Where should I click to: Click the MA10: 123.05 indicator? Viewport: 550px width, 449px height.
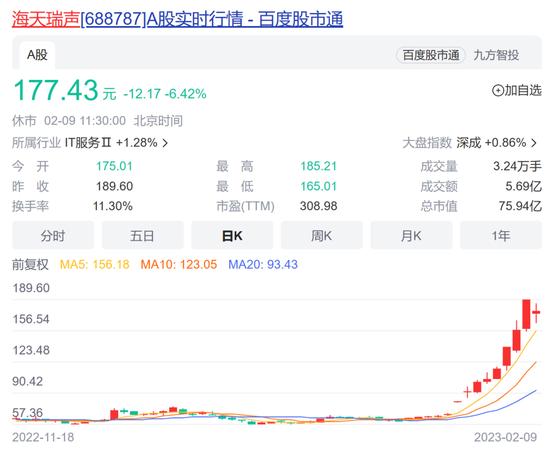point(179,264)
